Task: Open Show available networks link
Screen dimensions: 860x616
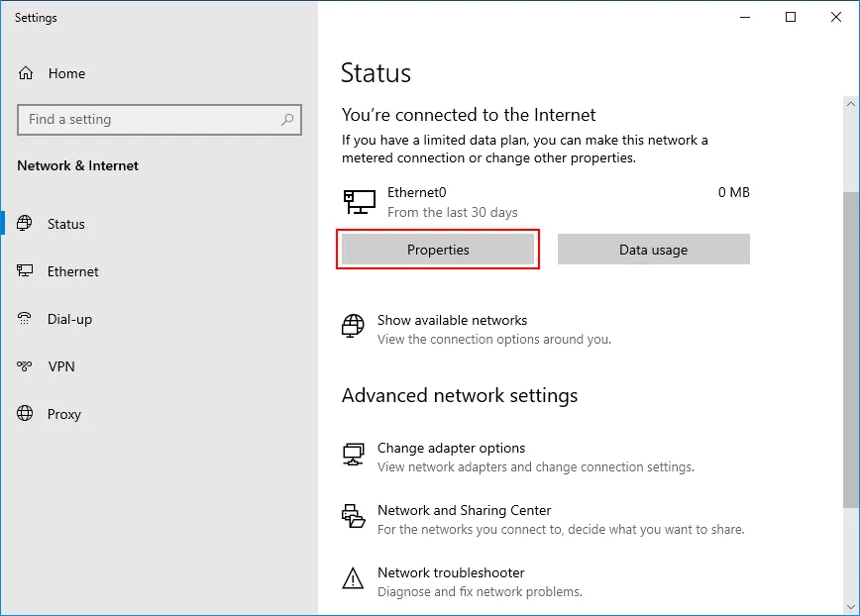Action: click(452, 321)
